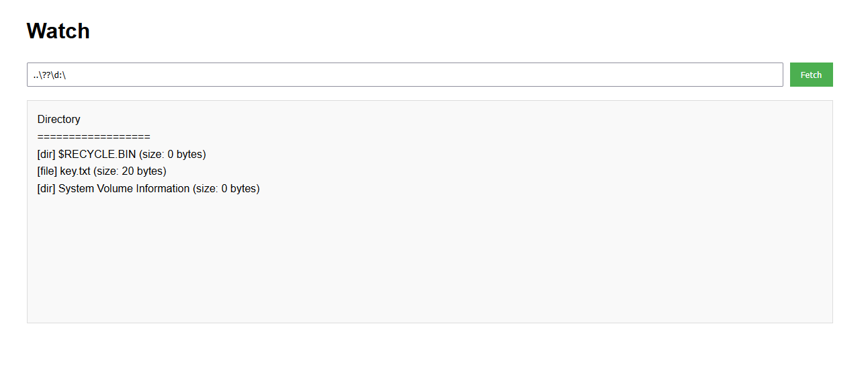
Task: Click the 'size:' label on key.txt row
Action: (107, 171)
